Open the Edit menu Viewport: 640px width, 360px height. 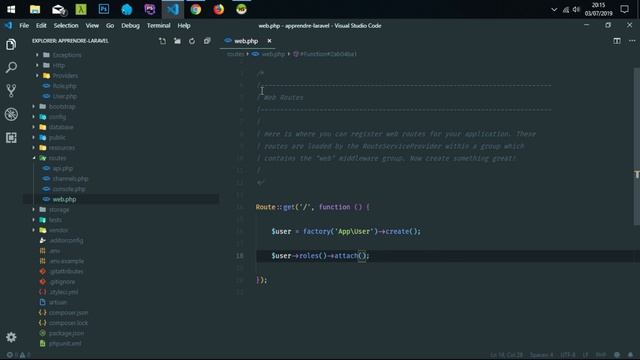click(x=41, y=25)
